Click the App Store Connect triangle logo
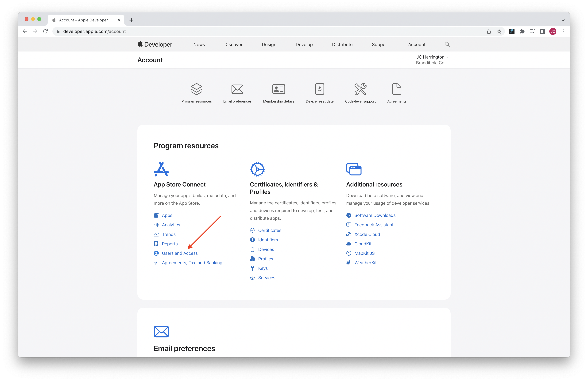This screenshot has width=588, height=381. click(161, 169)
